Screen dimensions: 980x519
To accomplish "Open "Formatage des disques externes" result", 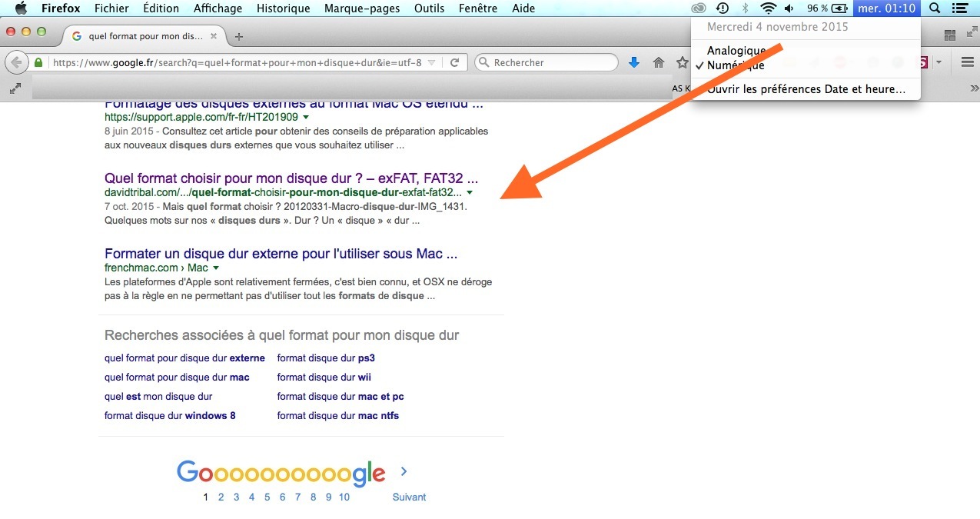I will (294, 104).
